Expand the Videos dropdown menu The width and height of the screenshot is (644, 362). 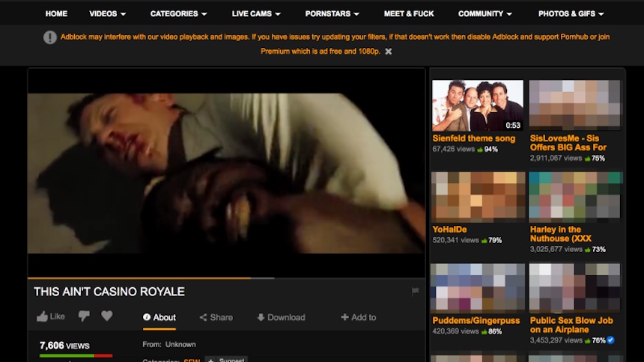coord(107,13)
